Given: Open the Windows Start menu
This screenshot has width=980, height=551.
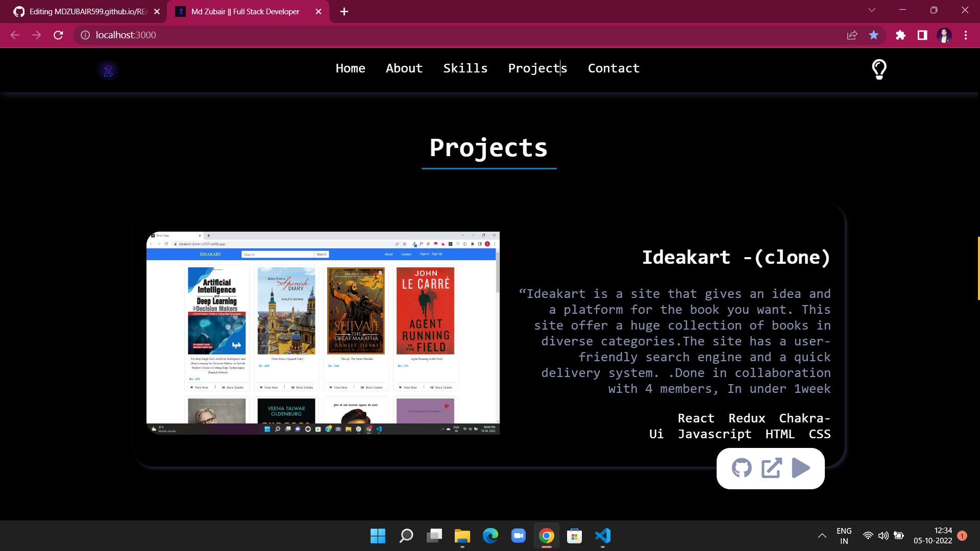Looking at the screenshot, I should (378, 536).
